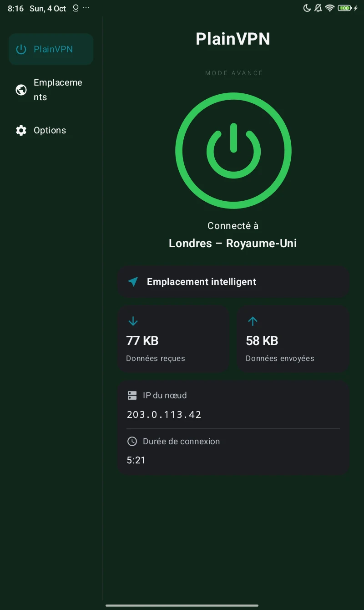Click the Durée de connexion label
364x610 pixels.
181,441
